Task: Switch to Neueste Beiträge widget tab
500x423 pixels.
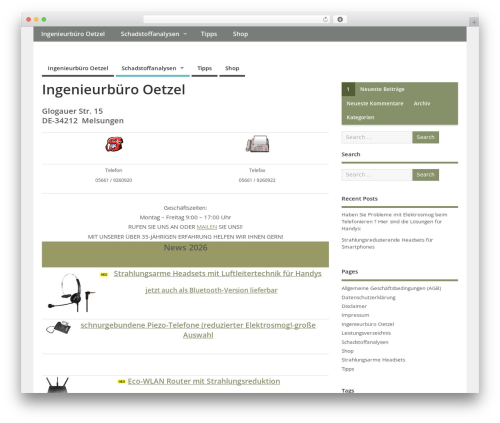Action: point(382,89)
